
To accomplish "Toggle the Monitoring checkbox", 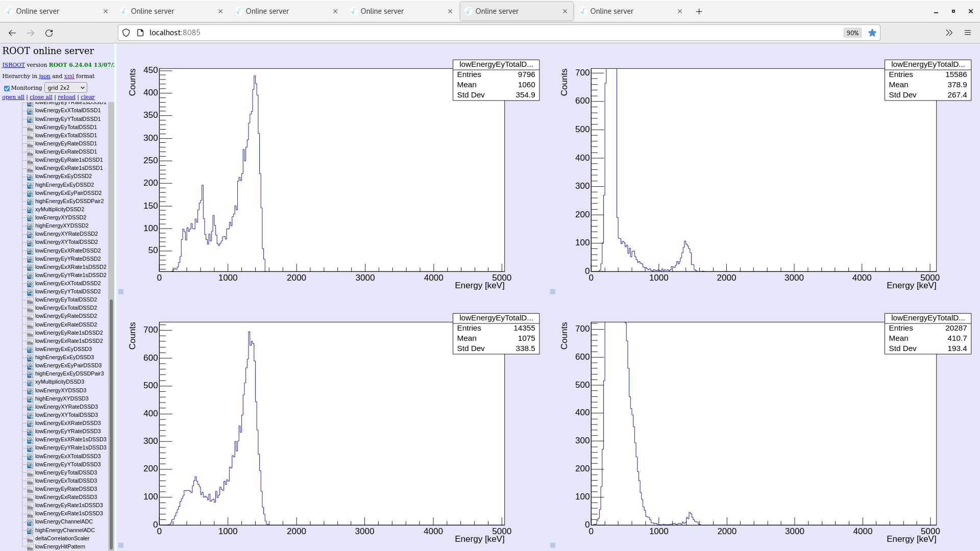I will [7, 88].
